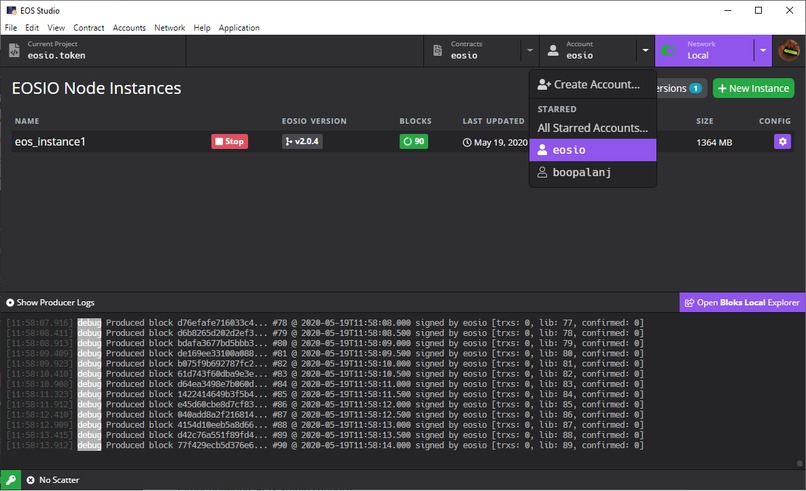This screenshot has height=491, width=806.
Task: Open the Application menu
Action: [239, 28]
